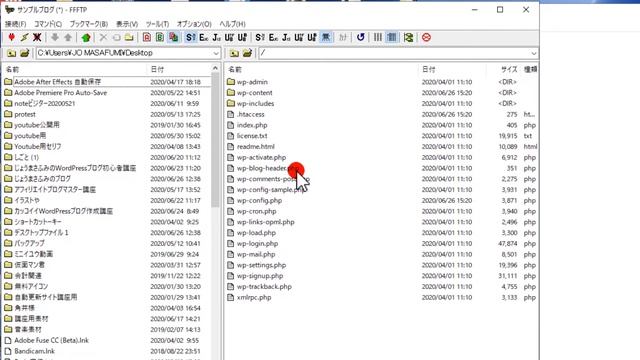Open change-folder icon for remote pane
This screenshot has width=640, height=360.
pyautogui.click(x=247, y=53)
